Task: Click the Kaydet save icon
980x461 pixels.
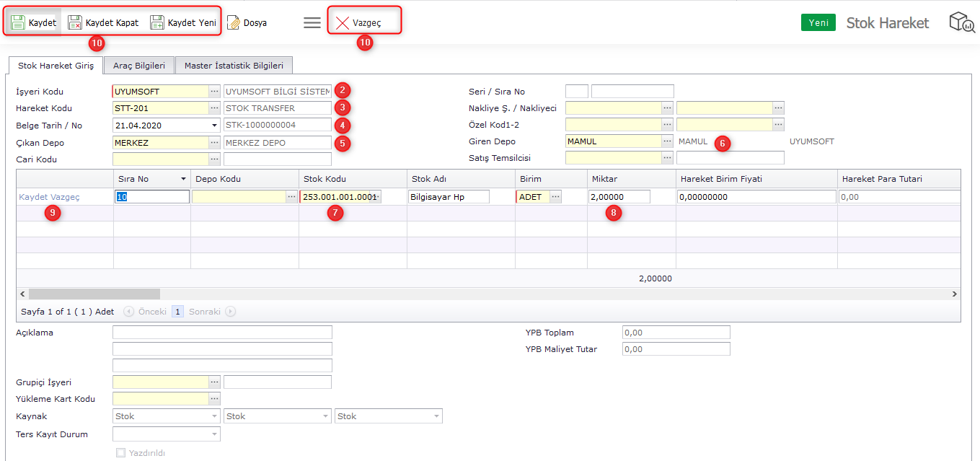Action: [19, 22]
